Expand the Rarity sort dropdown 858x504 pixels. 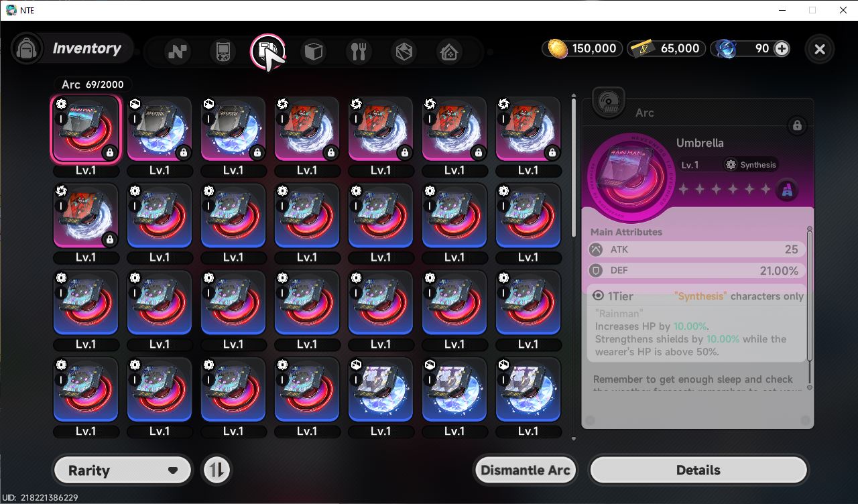pyautogui.click(x=123, y=470)
